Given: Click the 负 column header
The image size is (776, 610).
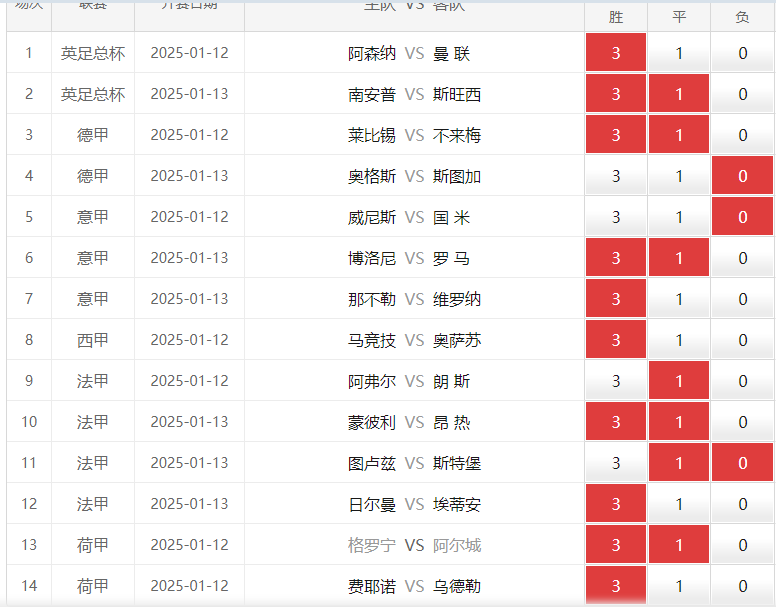Looking at the screenshot, I should [742, 17].
